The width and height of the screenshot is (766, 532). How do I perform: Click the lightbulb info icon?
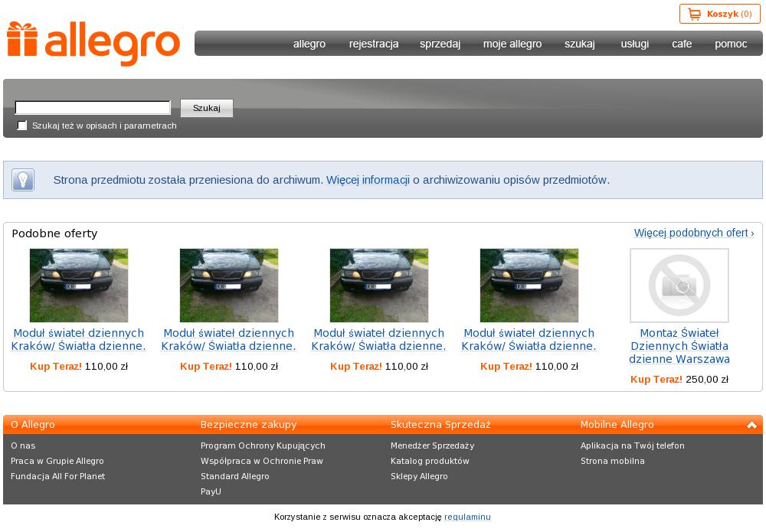(23, 180)
